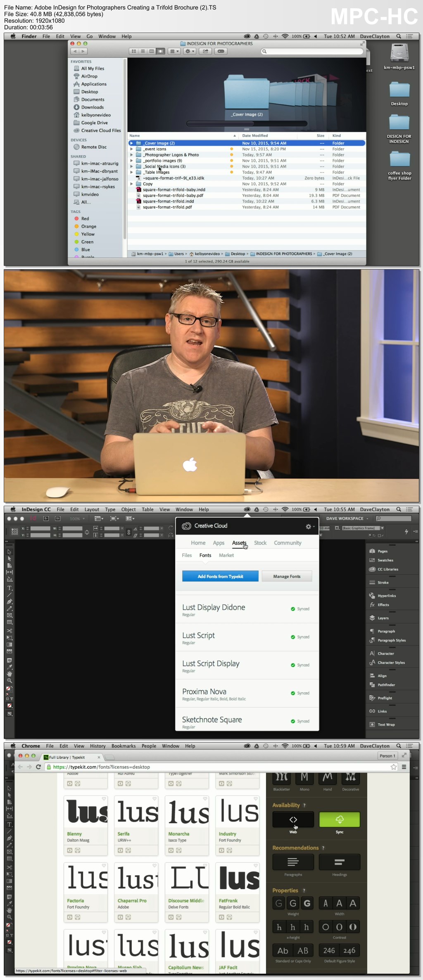Switch Finder to icon view
This screenshot has height=980, width=423.
point(134,51)
